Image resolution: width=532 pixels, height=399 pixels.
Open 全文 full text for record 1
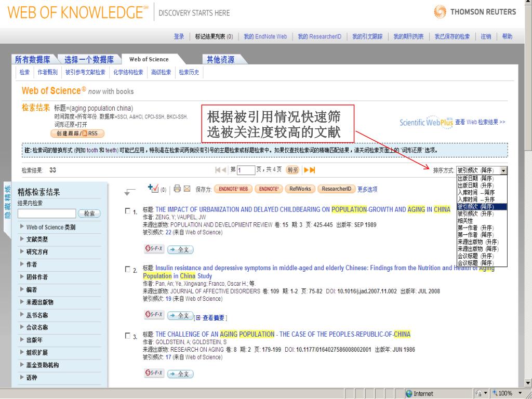[180, 250]
